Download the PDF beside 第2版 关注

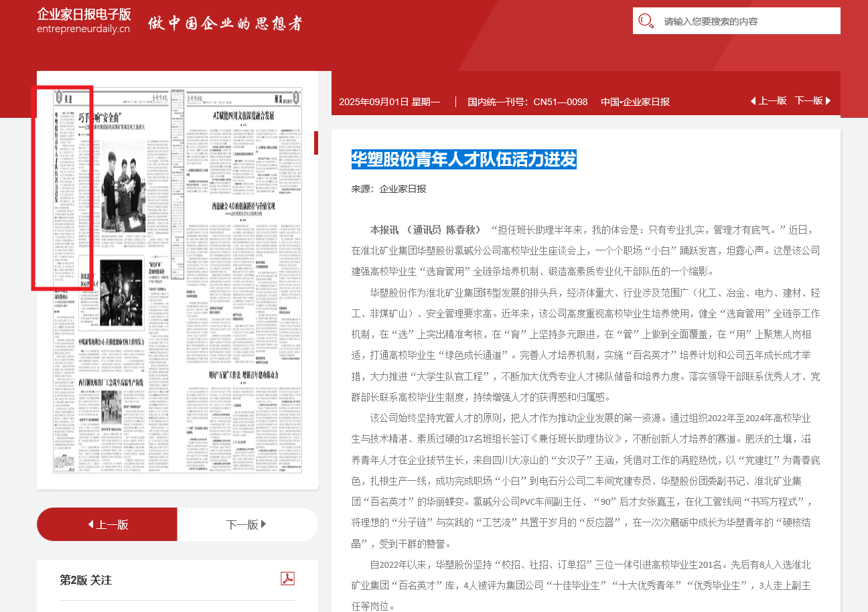click(287, 579)
